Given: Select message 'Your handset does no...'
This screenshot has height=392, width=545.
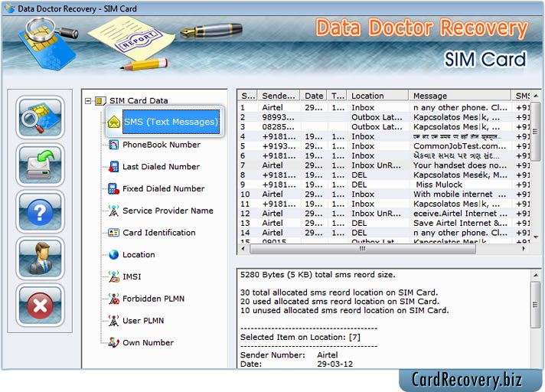Looking at the screenshot, I should click(x=460, y=165).
